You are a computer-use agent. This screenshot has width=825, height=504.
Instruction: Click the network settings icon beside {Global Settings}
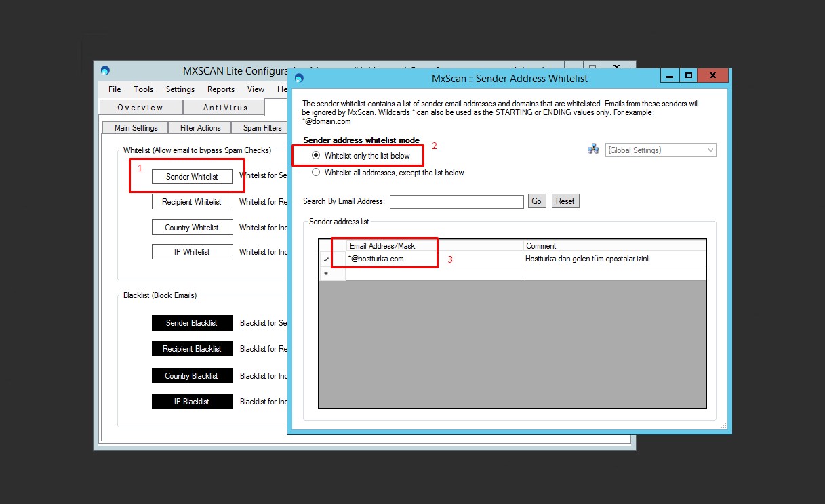click(x=593, y=150)
